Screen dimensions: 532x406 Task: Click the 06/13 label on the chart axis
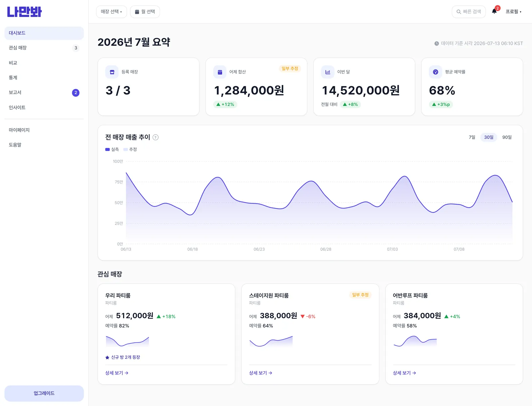tap(126, 249)
